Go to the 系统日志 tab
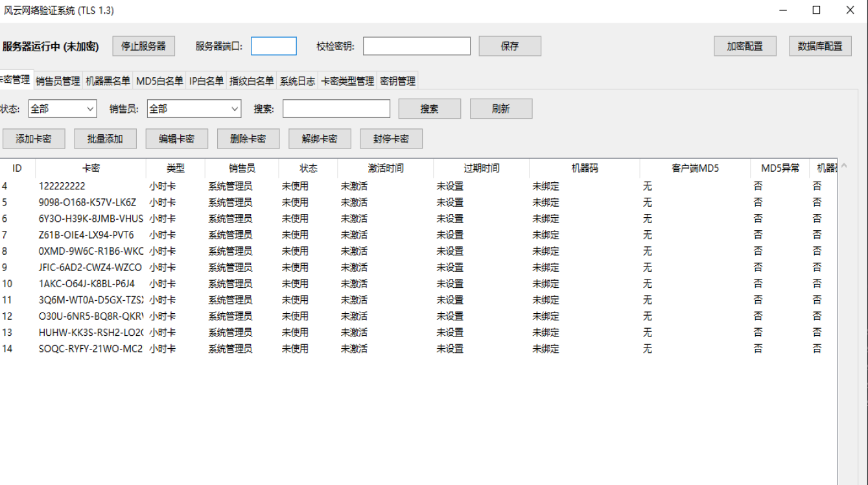The image size is (868, 485). coord(298,81)
